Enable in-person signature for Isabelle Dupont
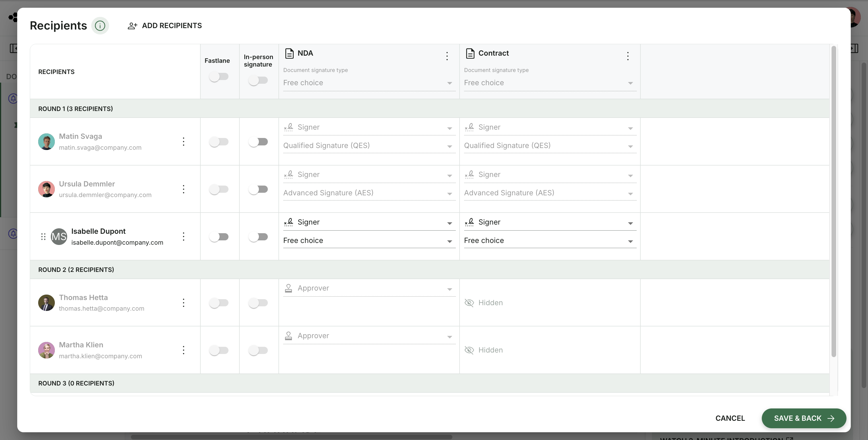This screenshot has width=868, height=440. pyautogui.click(x=258, y=237)
